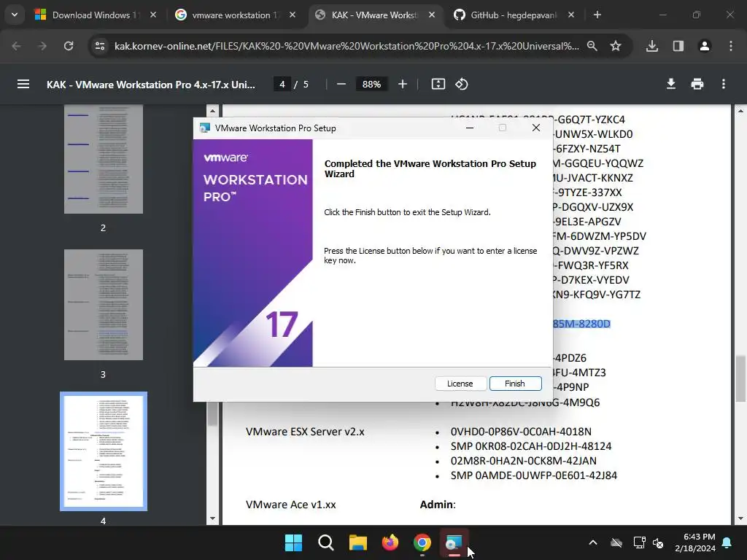Rotate the PDF counterclockwise
Image resolution: width=747 pixels, height=560 pixels.
(x=462, y=85)
